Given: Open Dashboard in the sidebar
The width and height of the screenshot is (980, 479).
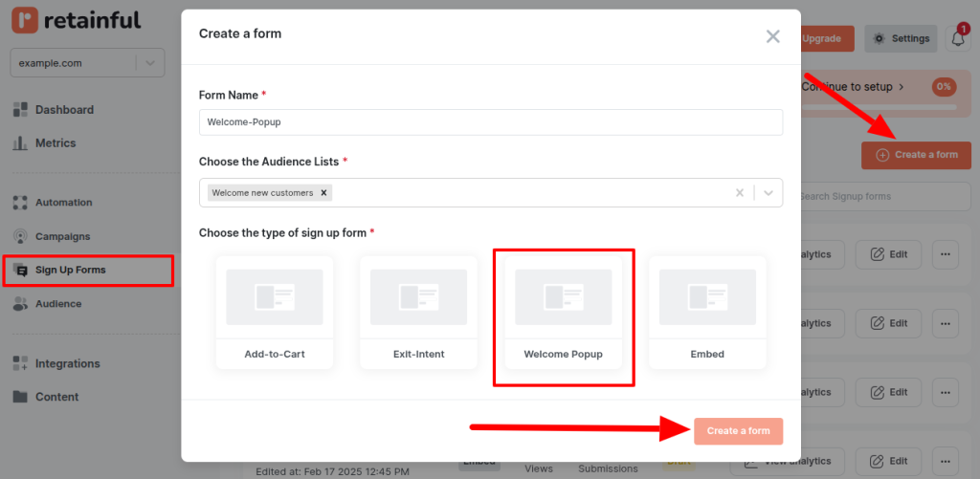Looking at the screenshot, I should click(64, 110).
